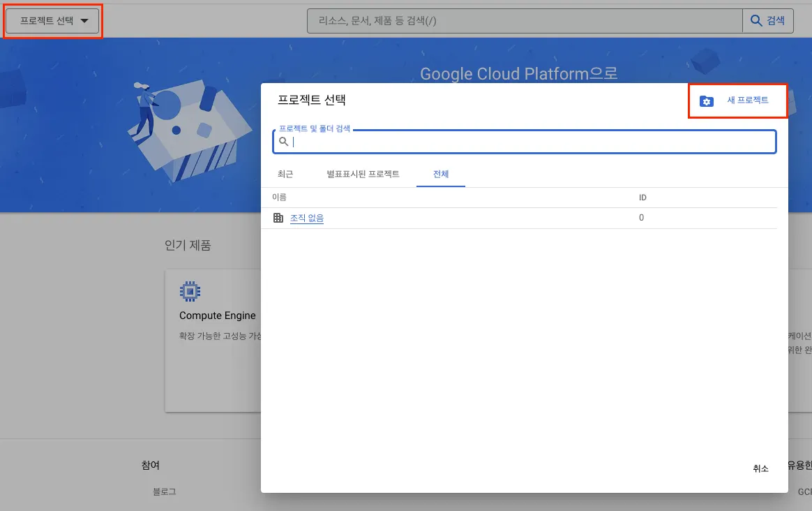Click the 블로그 link in the footer
The height and width of the screenshot is (511, 812).
point(164,491)
